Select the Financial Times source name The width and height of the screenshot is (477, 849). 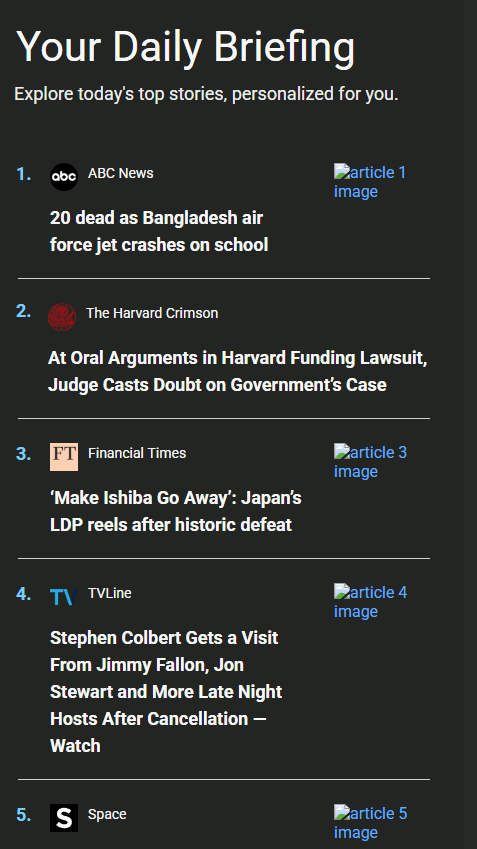click(136, 453)
